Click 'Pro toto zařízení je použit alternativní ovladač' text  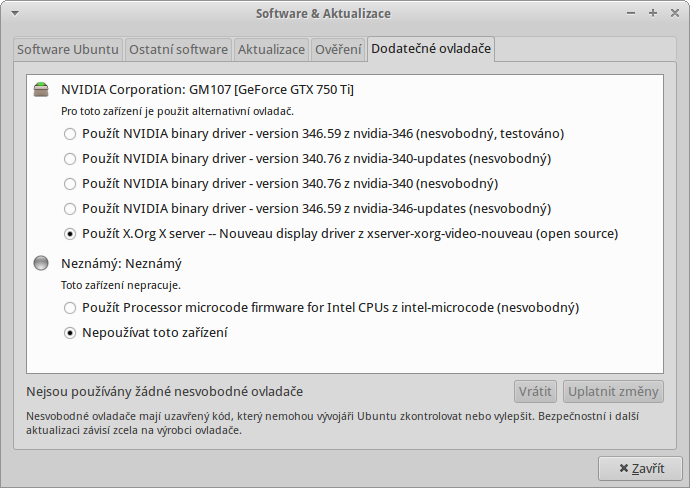click(177, 111)
